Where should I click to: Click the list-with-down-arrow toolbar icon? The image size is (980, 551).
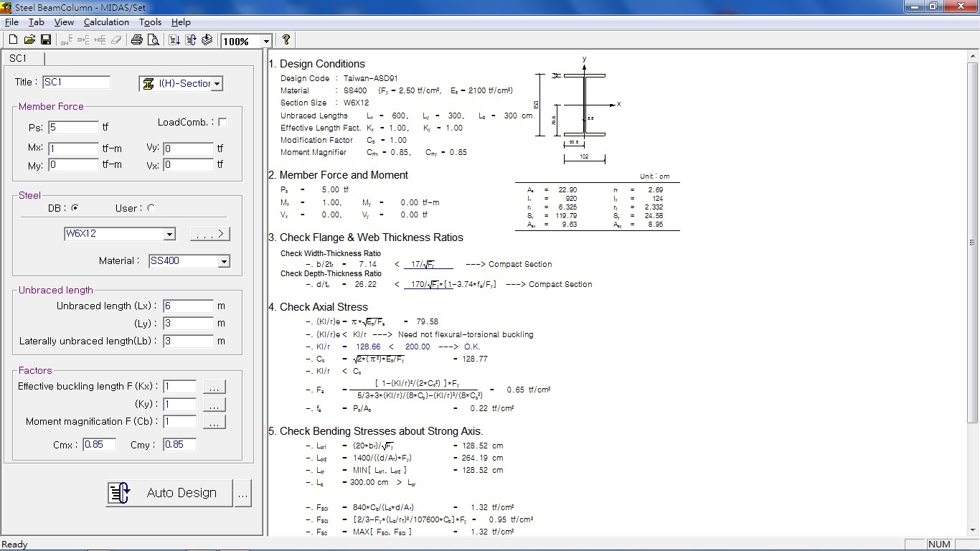pos(174,40)
